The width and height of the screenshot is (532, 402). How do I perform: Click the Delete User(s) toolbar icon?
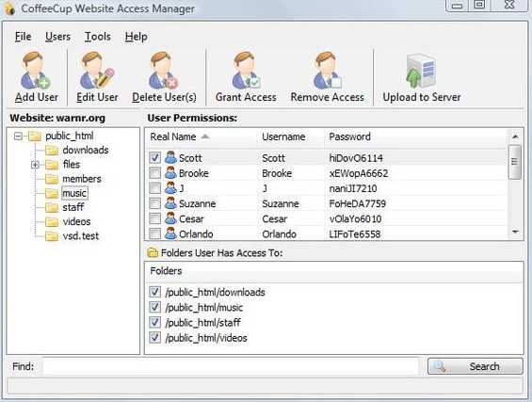(164, 71)
